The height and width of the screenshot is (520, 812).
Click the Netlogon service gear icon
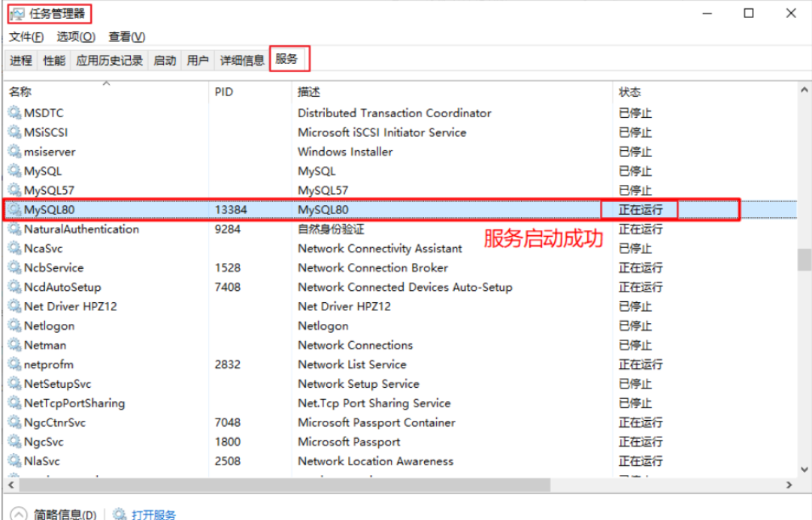[14, 325]
